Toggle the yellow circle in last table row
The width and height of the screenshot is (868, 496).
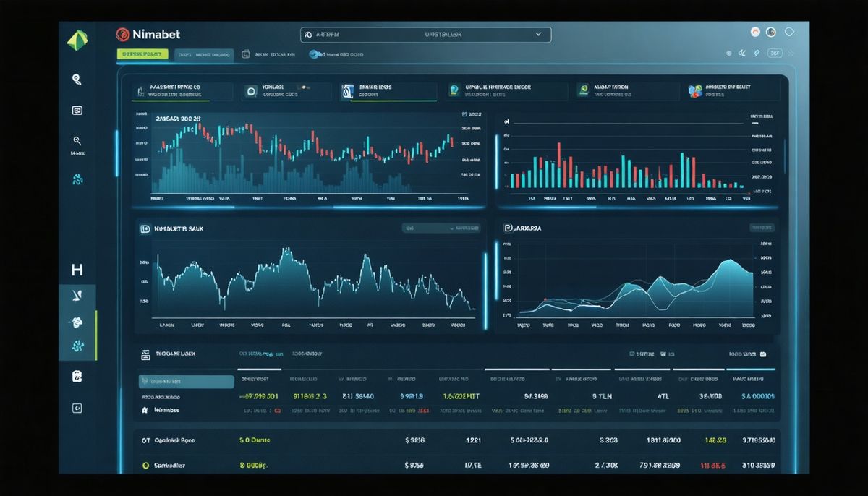click(145, 466)
